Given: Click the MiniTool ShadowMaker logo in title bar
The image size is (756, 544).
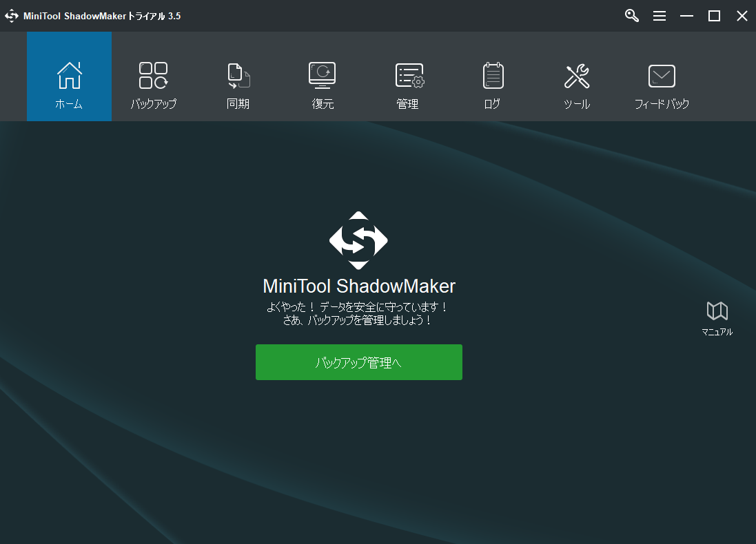Looking at the screenshot, I should 11,15.
